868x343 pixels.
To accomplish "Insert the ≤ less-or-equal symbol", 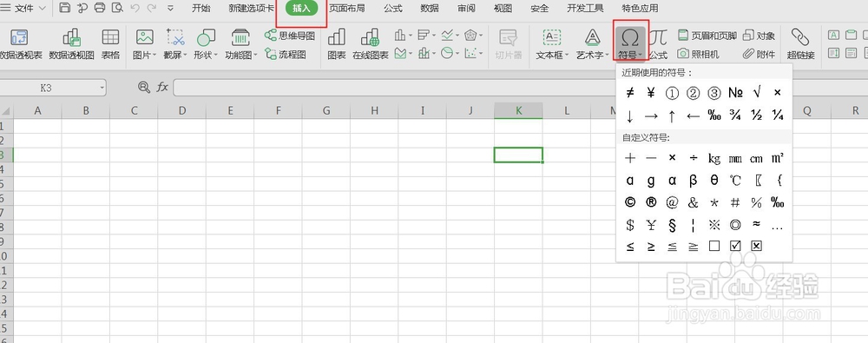I will pyautogui.click(x=630, y=247).
